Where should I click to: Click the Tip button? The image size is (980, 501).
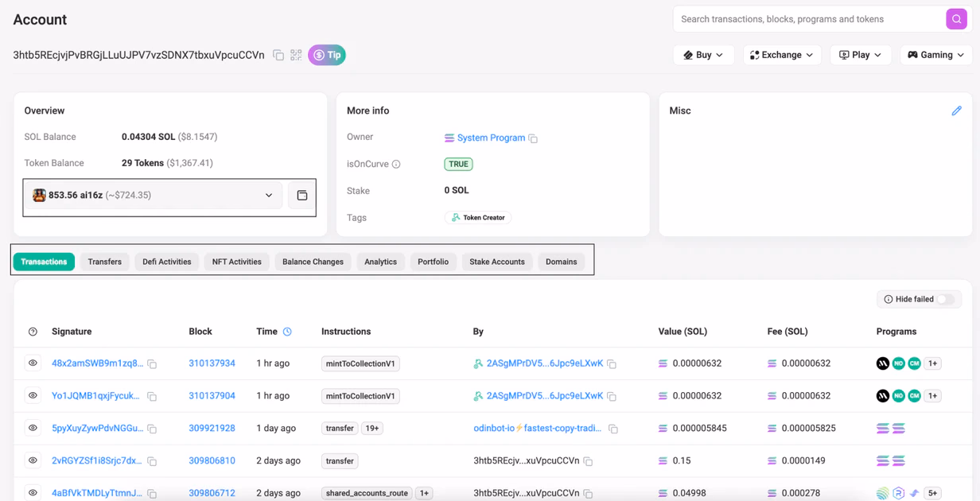[327, 55]
